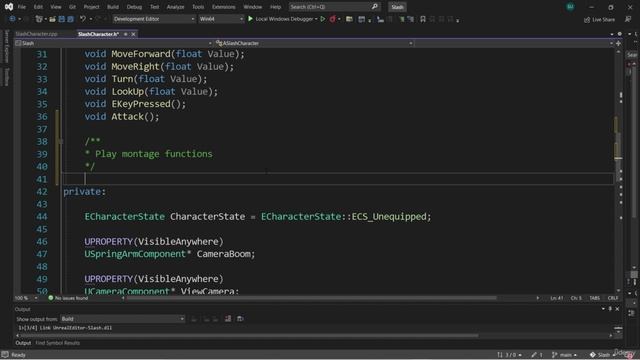
Task: Toggle auto-hide pin on Output panel
Action: click(x=610, y=309)
